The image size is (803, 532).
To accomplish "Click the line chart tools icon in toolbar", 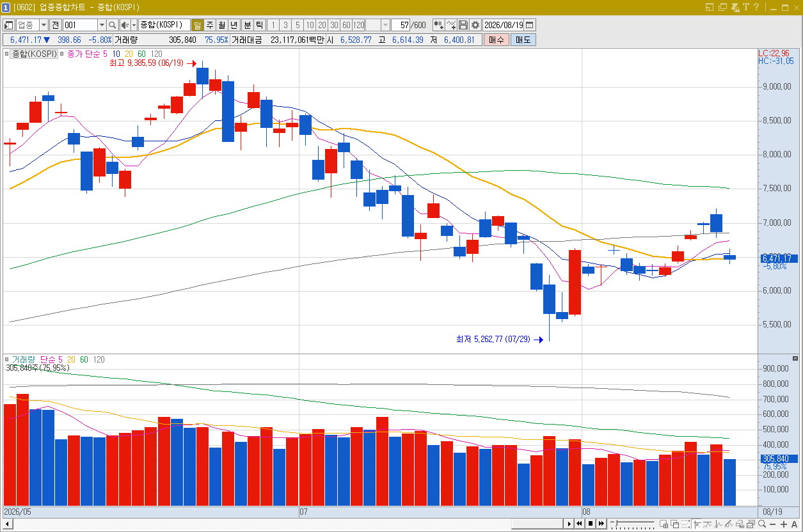I will click(x=451, y=25).
